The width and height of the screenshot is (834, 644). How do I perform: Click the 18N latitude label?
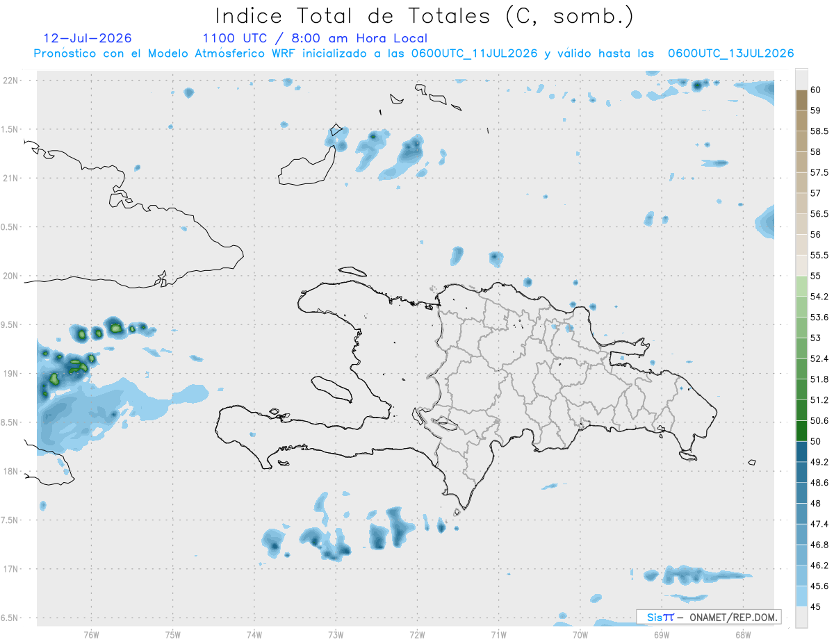pyautogui.click(x=11, y=471)
